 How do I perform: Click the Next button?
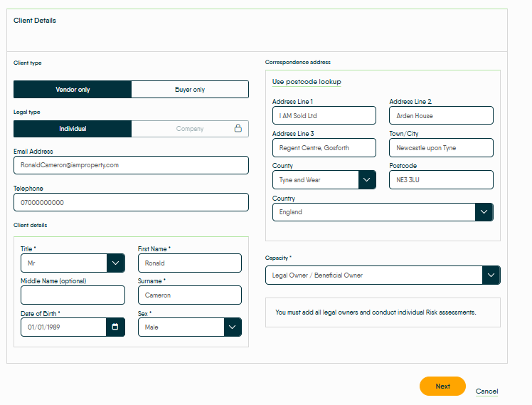pos(442,386)
